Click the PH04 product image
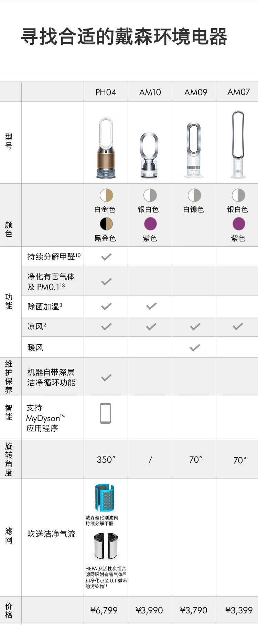258x644 pixels. click(x=106, y=148)
